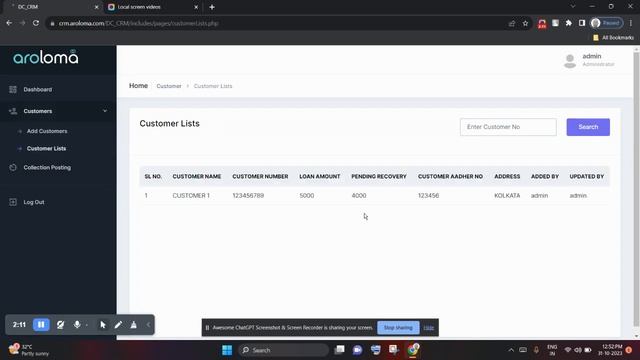
Task: Click the CUSTOMER NUMBER column header
Action: 260,176
